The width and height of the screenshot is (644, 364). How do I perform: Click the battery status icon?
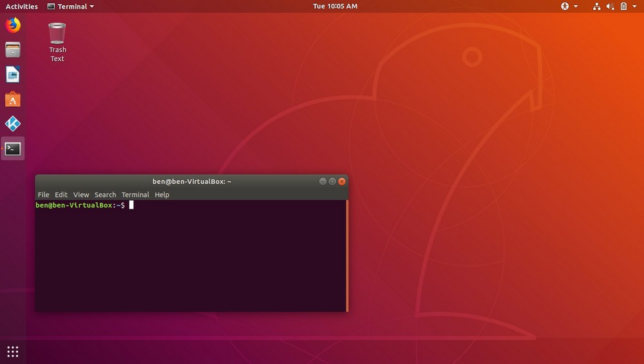click(x=623, y=6)
